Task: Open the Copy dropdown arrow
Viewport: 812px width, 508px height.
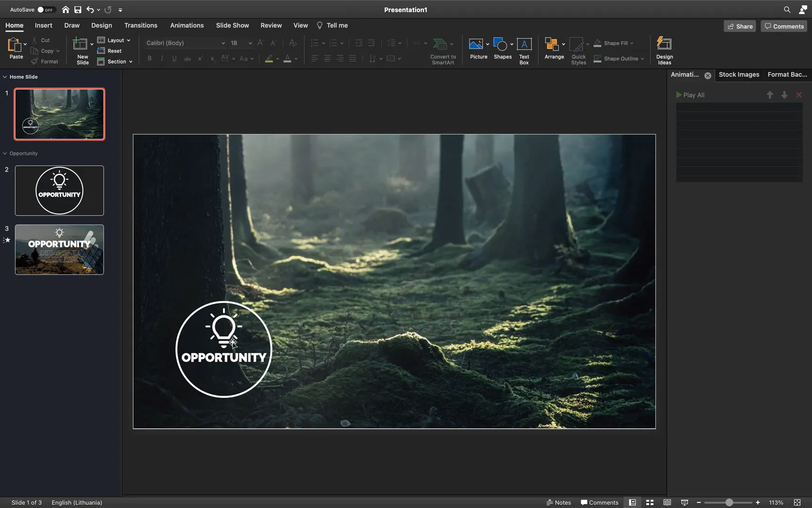Action: (x=58, y=51)
